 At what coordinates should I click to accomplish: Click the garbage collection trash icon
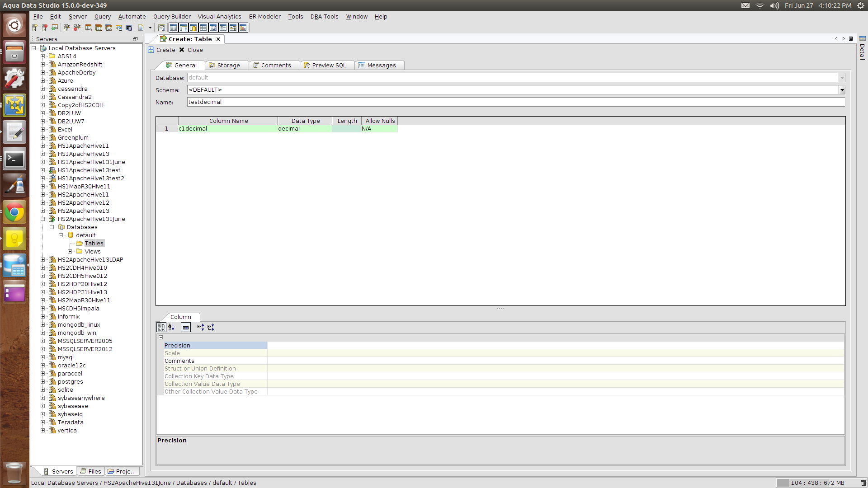[x=863, y=483]
